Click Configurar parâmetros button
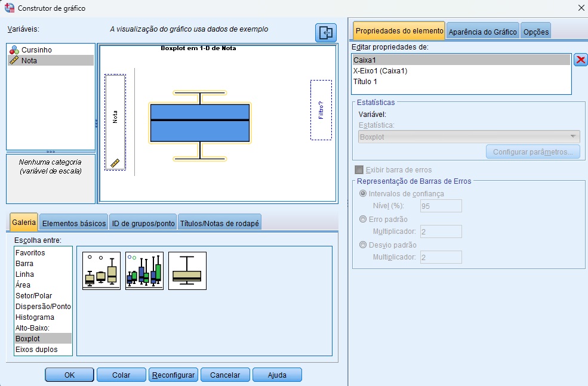588x386 pixels. click(x=533, y=152)
